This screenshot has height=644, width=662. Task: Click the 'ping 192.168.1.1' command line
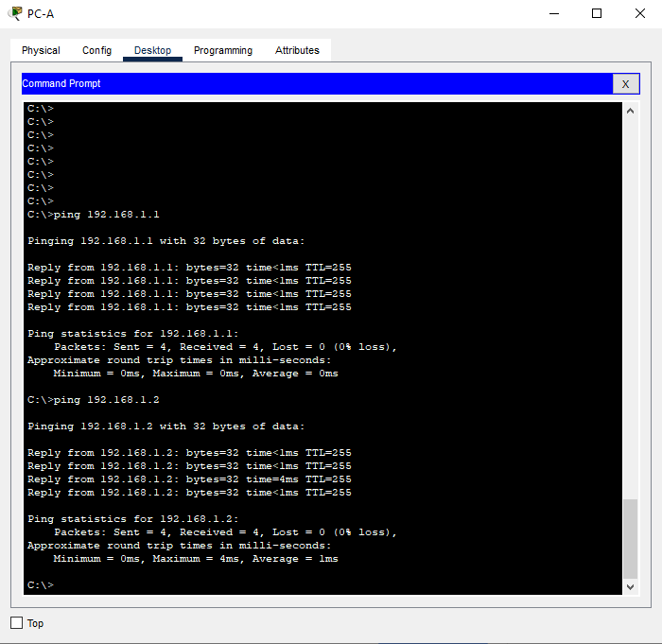[x=94, y=215]
